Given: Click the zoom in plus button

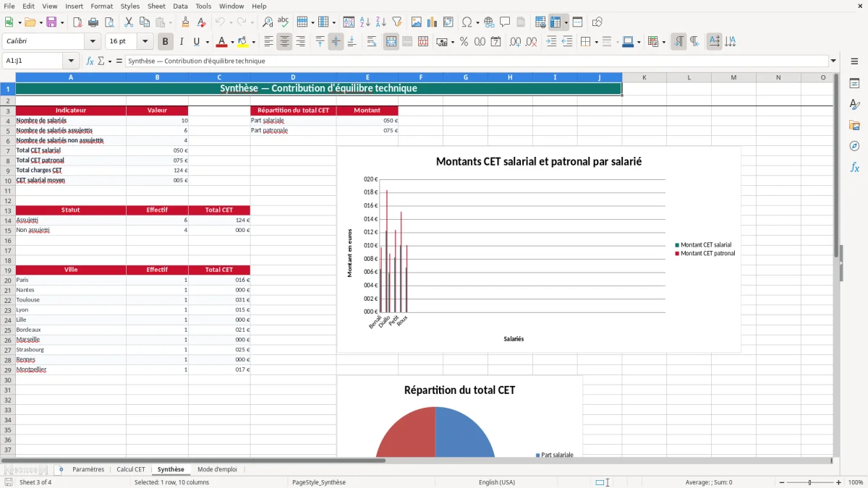Looking at the screenshot, I should coord(838,482).
